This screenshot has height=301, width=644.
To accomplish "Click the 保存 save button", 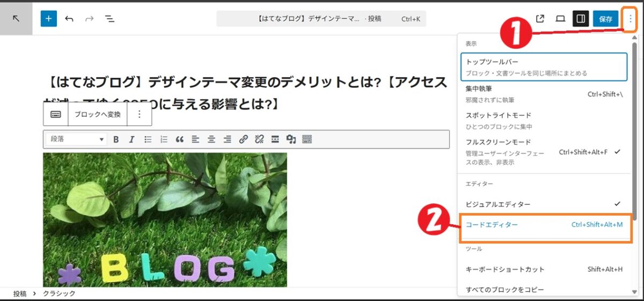I will (x=606, y=19).
